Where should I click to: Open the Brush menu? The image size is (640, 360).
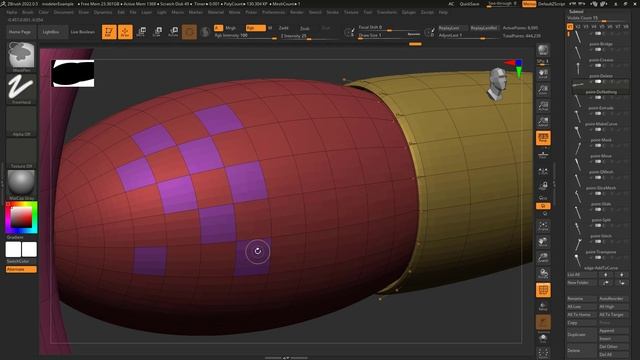click(x=28, y=12)
